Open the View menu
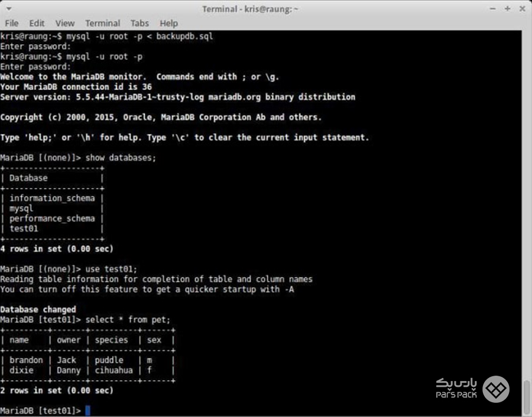The height and width of the screenshot is (417, 532). [65, 23]
